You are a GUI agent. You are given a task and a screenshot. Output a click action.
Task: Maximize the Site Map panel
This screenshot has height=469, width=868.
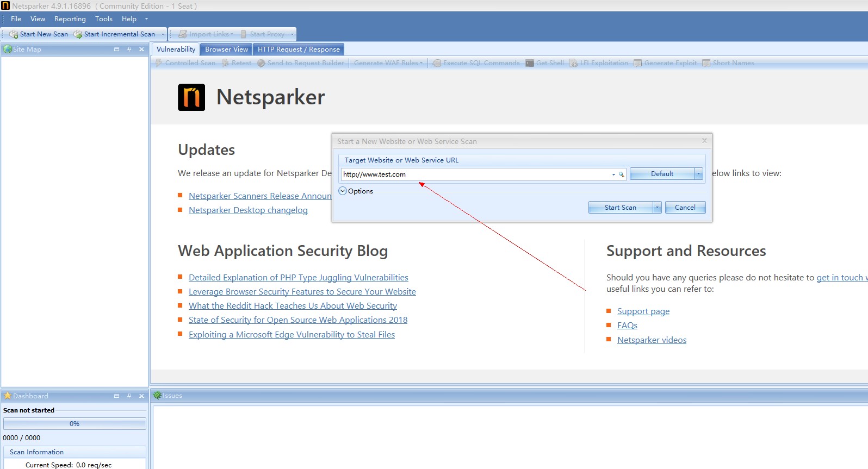tap(116, 49)
